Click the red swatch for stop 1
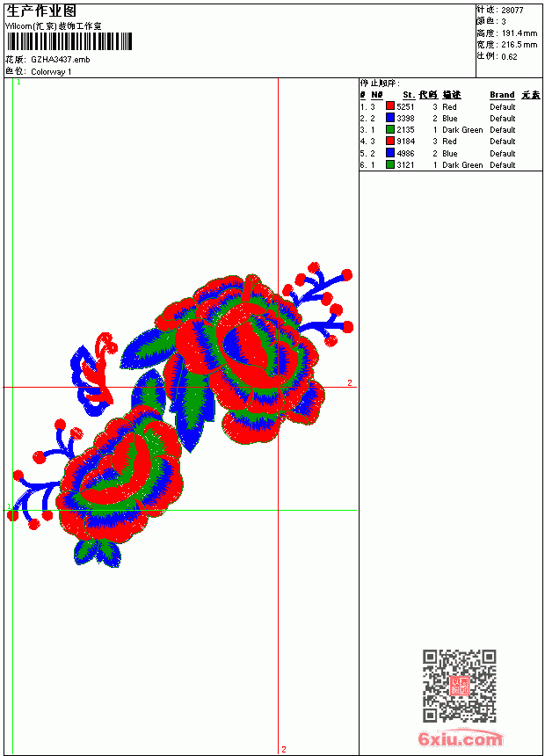This screenshot has width=545, height=756. pos(390,106)
